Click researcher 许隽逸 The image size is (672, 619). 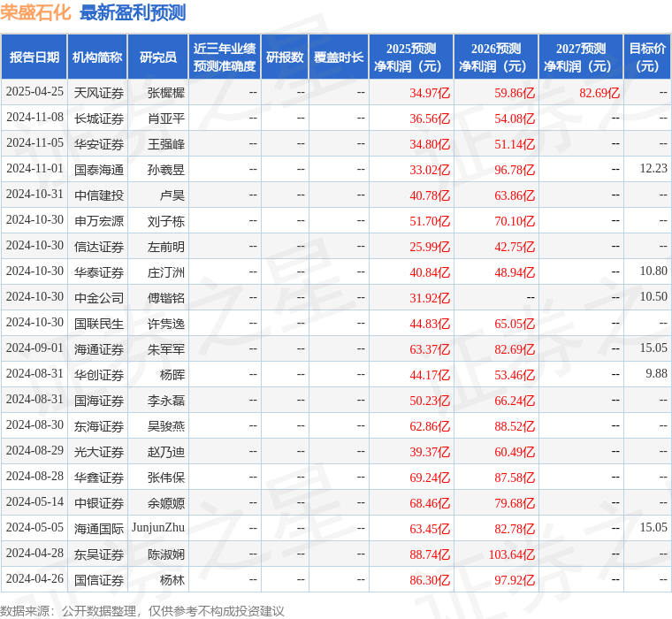click(x=166, y=324)
